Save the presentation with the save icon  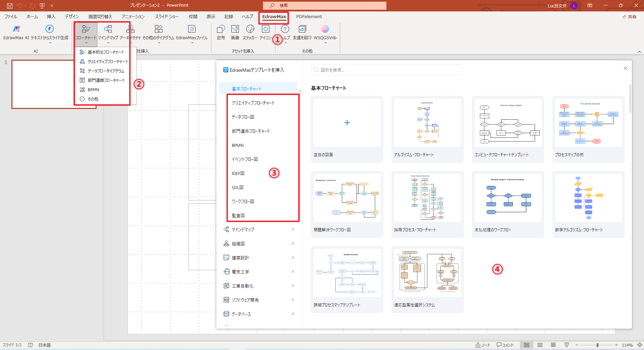[10, 6]
